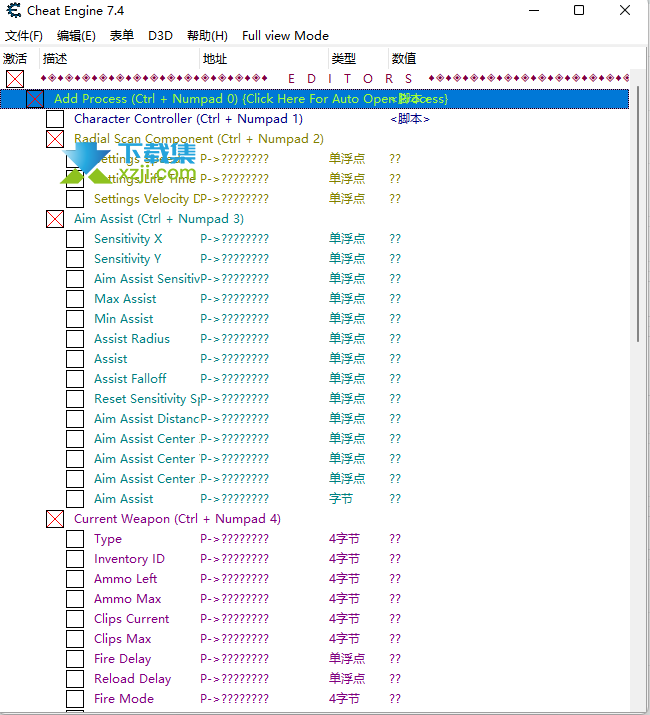Check the Assist Radius entry box
Image resolution: width=650 pixels, height=715 pixels.
pyautogui.click(x=75, y=339)
